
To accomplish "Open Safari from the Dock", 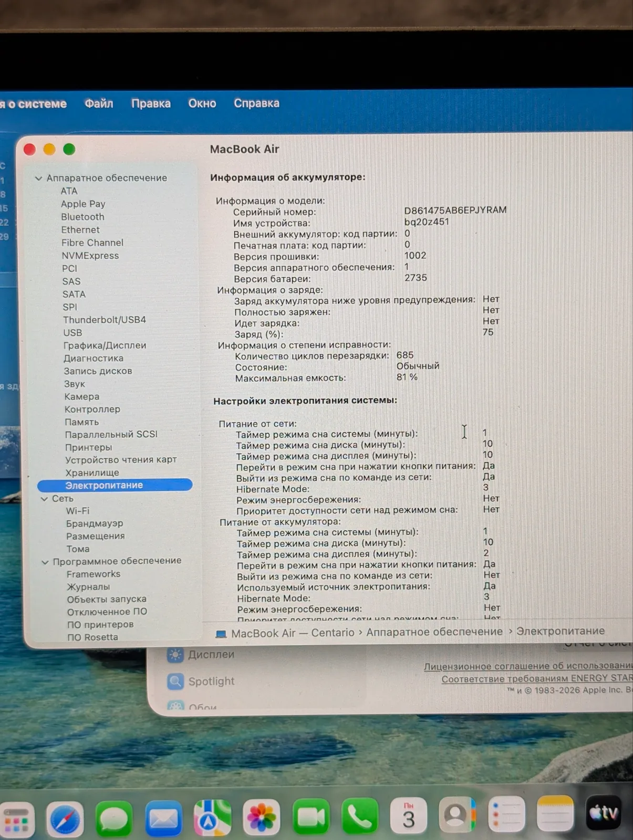I will coord(65,819).
